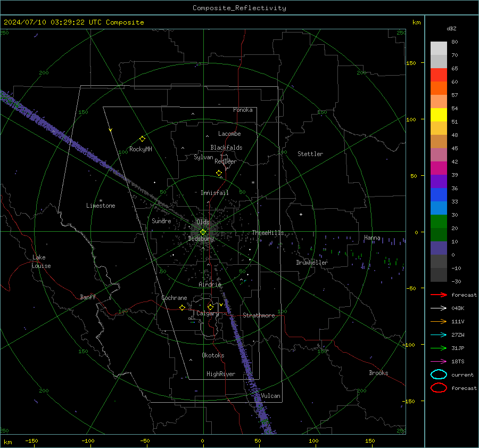
Task: Click the cyan 27ZW arrow in legend
Action: click(439, 335)
